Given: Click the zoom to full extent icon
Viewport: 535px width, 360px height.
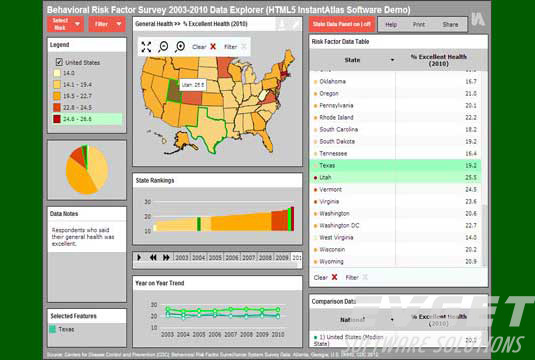Looking at the screenshot, I should click(x=146, y=47).
